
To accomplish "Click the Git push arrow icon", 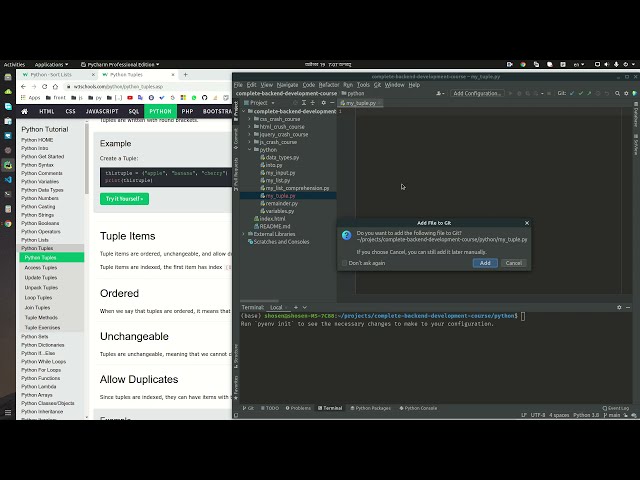I will pyautogui.click(x=589, y=93).
